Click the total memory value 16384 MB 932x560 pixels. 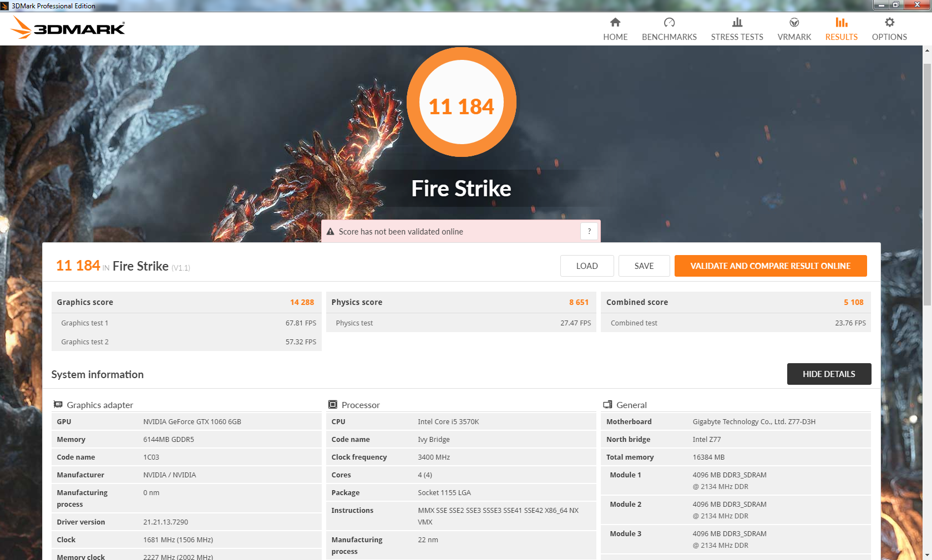click(708, 457)
